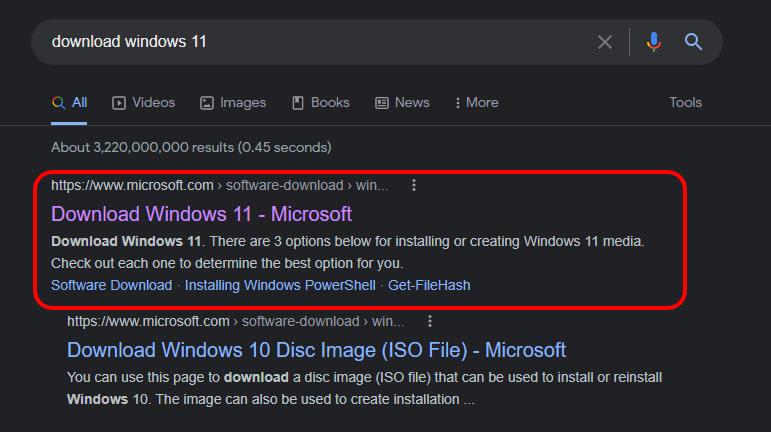Switch to the Books tab
771x432 pixels.
(321, 103)
